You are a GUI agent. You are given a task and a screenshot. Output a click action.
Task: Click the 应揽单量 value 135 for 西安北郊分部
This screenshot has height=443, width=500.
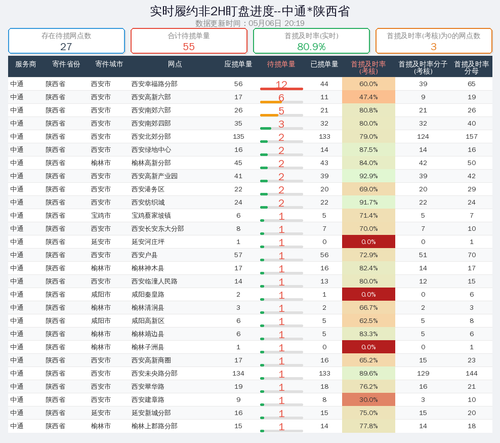(x=238, y=137)
